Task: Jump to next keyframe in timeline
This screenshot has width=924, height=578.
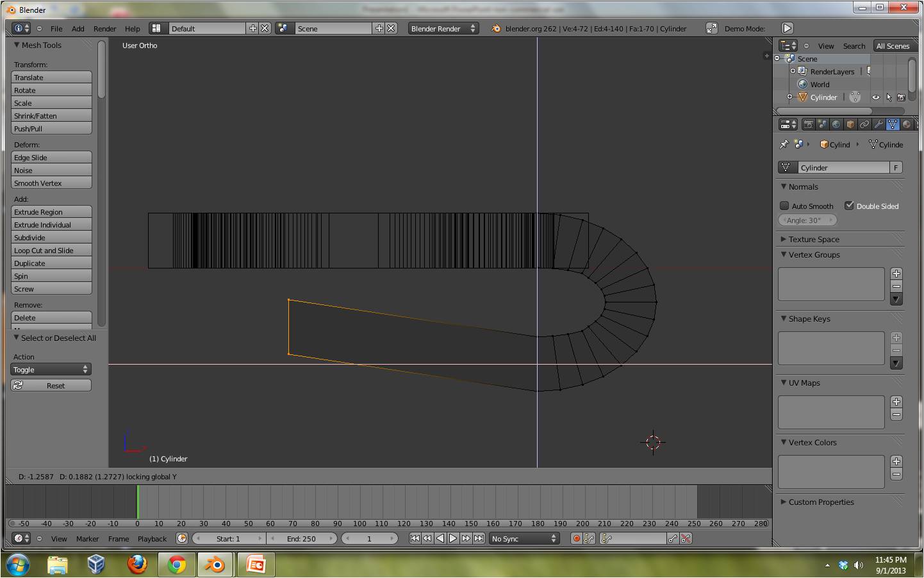Action: (466, 538)
